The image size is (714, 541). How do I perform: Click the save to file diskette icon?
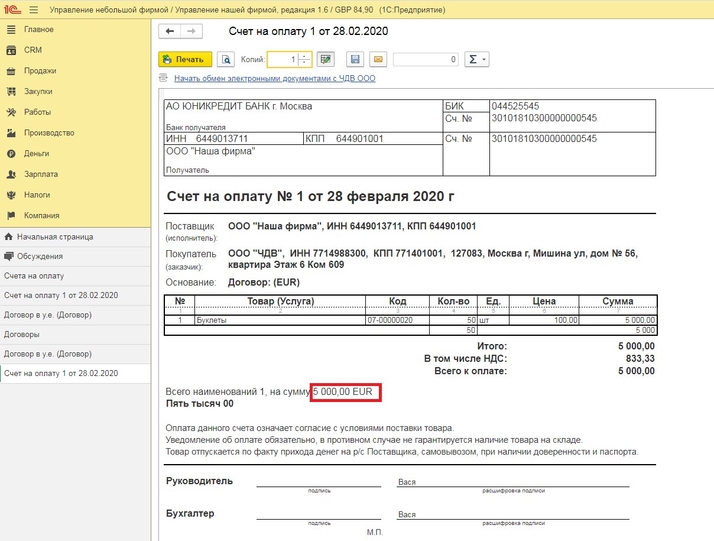pyautogui.click(x=354, y=60)
